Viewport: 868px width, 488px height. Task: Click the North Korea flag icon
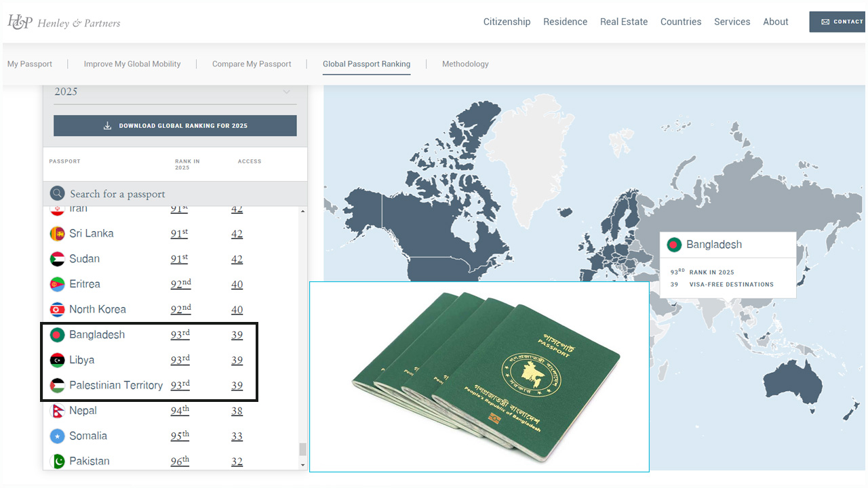[x=58, y=310]
